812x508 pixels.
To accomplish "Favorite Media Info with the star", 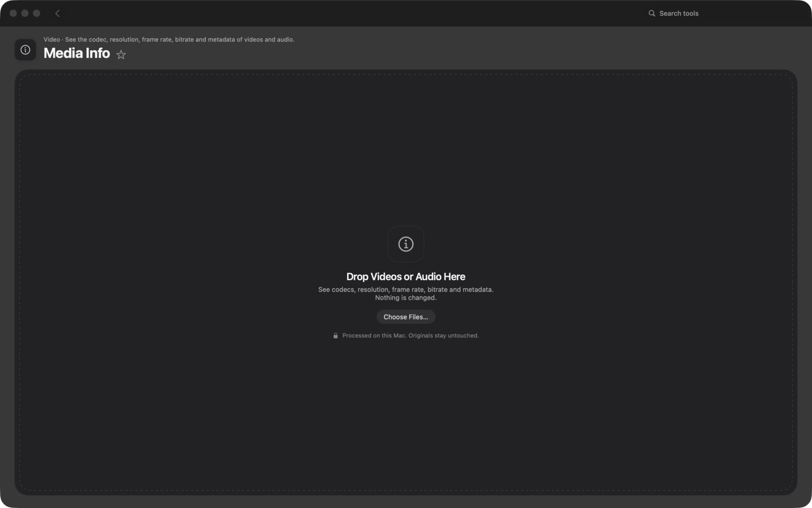I will [121, 54].
